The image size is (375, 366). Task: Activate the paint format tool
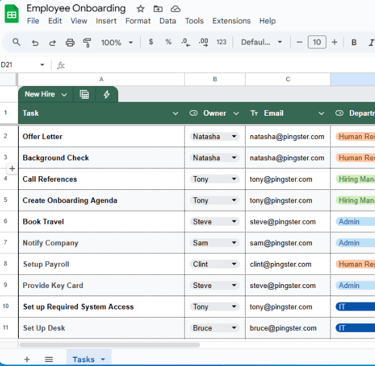click(x=87, y=43)
